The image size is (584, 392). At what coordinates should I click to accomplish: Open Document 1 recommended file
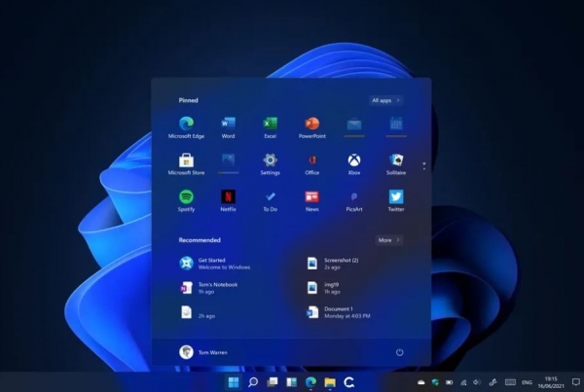(338, 312)
